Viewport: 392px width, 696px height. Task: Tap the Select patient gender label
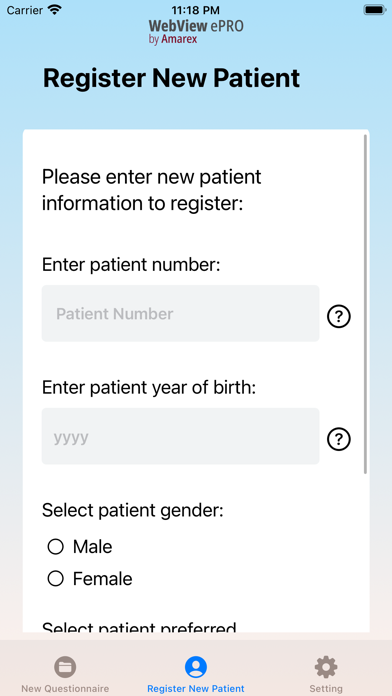point(132,510)
